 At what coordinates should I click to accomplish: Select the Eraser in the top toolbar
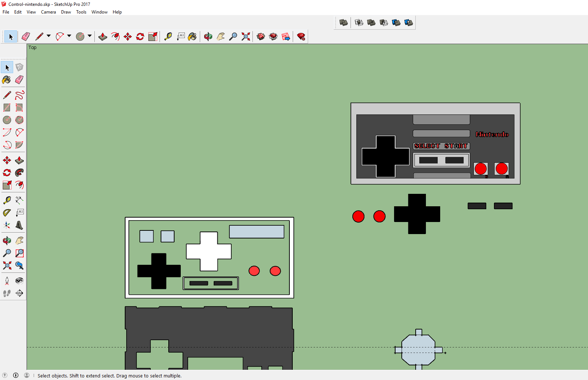pyautogui.click(x=26, y=37)
